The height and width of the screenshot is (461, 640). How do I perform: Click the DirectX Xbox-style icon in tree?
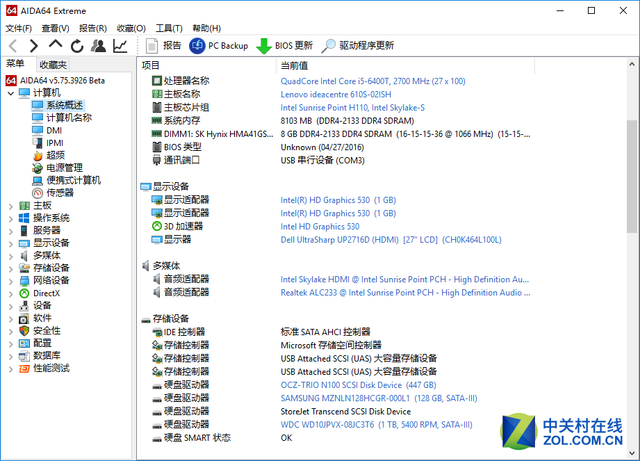[24, 293]
